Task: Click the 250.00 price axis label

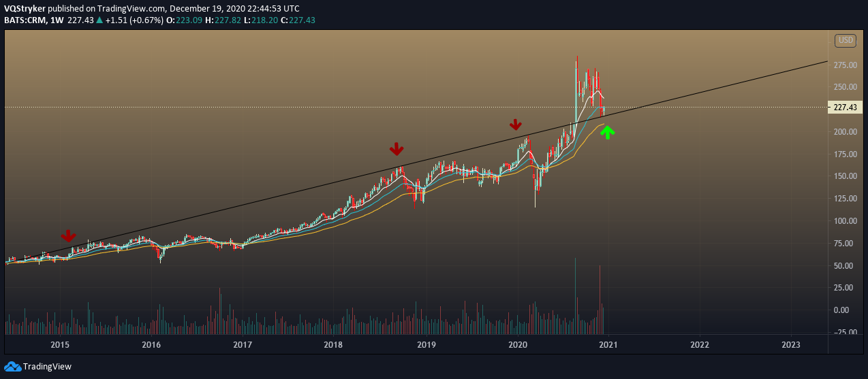Action: [x=844, y=87]
